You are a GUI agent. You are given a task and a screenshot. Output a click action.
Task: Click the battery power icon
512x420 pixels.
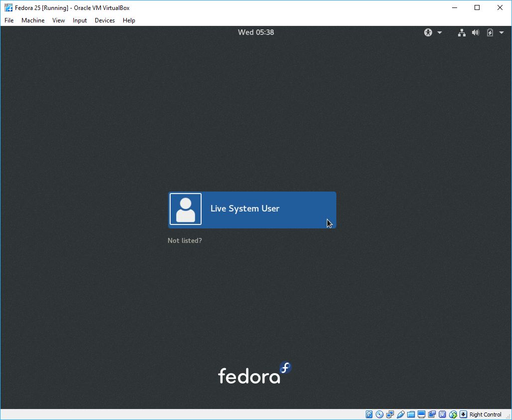[490, 32]
